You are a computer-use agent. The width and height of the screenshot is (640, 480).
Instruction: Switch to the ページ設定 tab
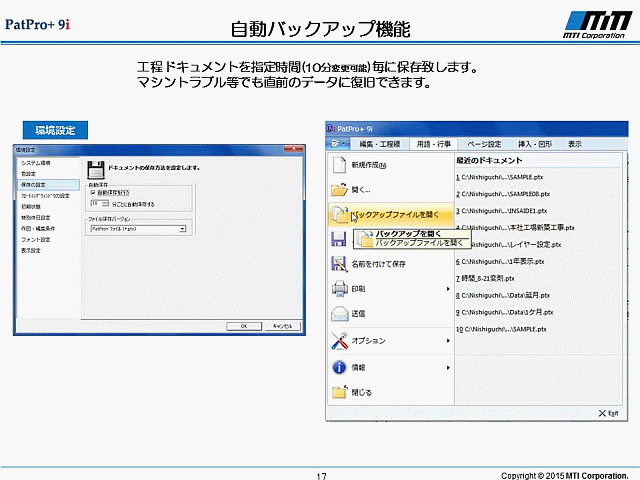click(484, 144)
